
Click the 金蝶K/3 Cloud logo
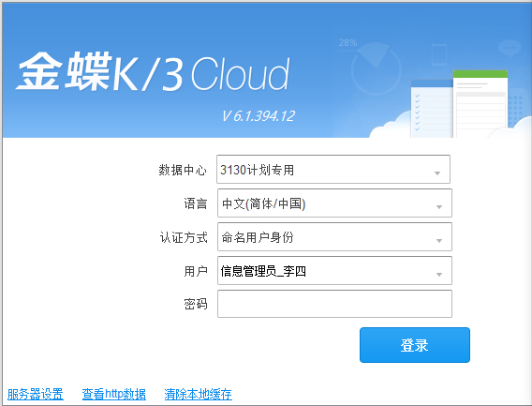(153, 71)
